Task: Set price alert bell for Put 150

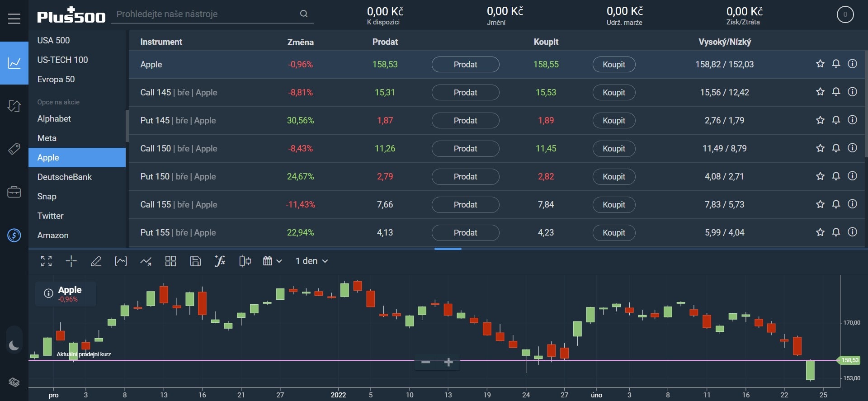Action: tap(836, 176)
